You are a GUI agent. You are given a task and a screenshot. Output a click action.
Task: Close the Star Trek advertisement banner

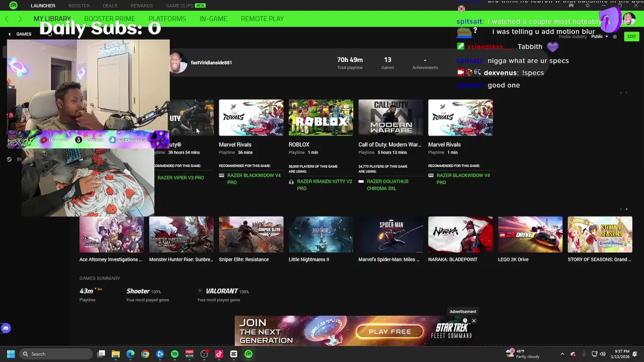pyautogui.click(x=473, y=321)
